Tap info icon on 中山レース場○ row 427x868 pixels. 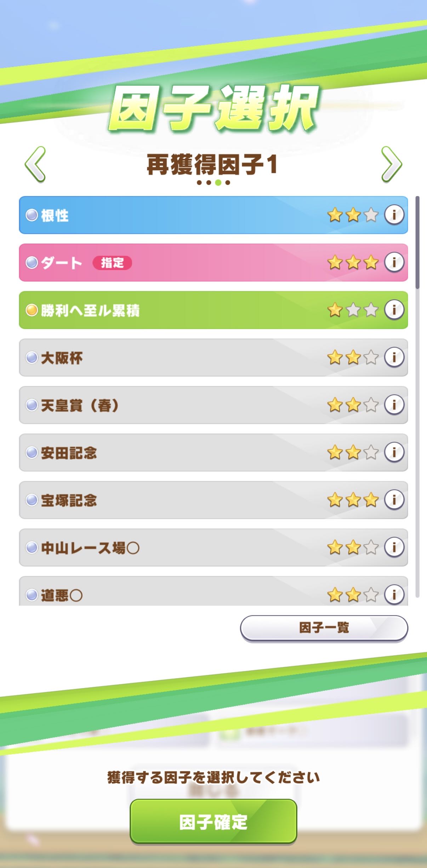pyautogui.click(x=394, y=547)
